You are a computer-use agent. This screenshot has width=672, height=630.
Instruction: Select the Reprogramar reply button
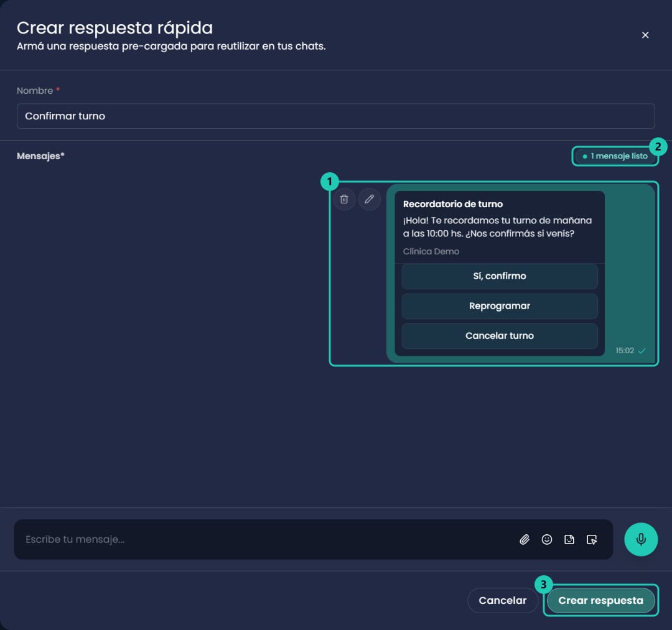[x=500, y=306]
